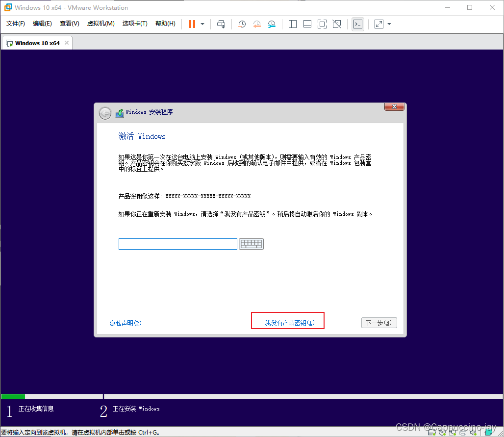Click the sound card status icon

click(473, 432)
